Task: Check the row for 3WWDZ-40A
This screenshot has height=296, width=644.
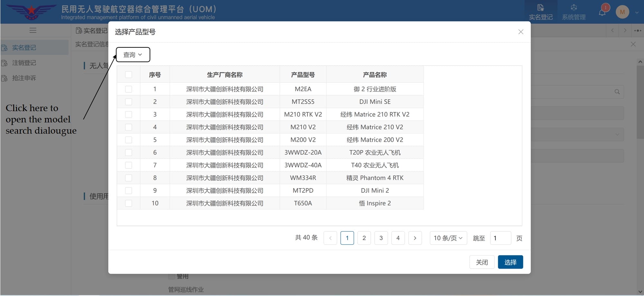Action: (x=128, y=165)
